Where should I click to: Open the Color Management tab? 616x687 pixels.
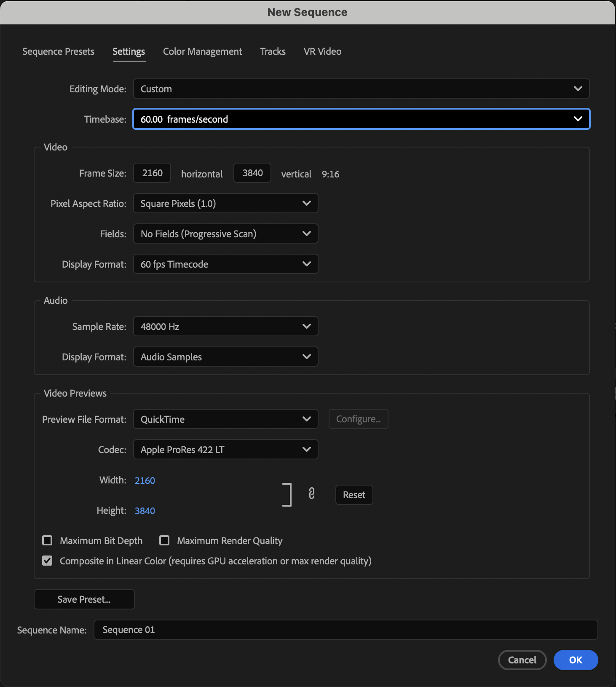tap(202, 51)
